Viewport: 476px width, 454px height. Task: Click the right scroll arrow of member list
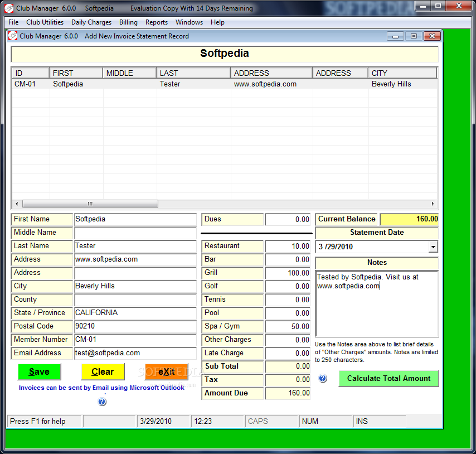click(x=433, y=204)
